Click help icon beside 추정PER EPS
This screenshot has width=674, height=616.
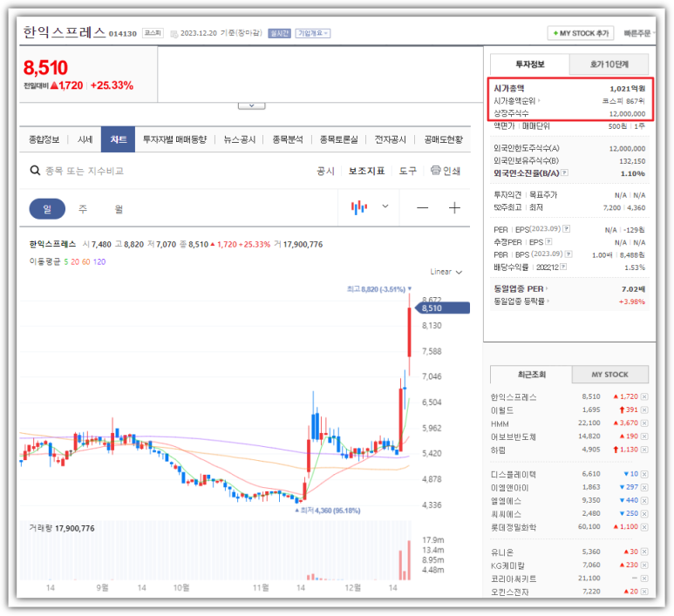(x=548, y=241)
